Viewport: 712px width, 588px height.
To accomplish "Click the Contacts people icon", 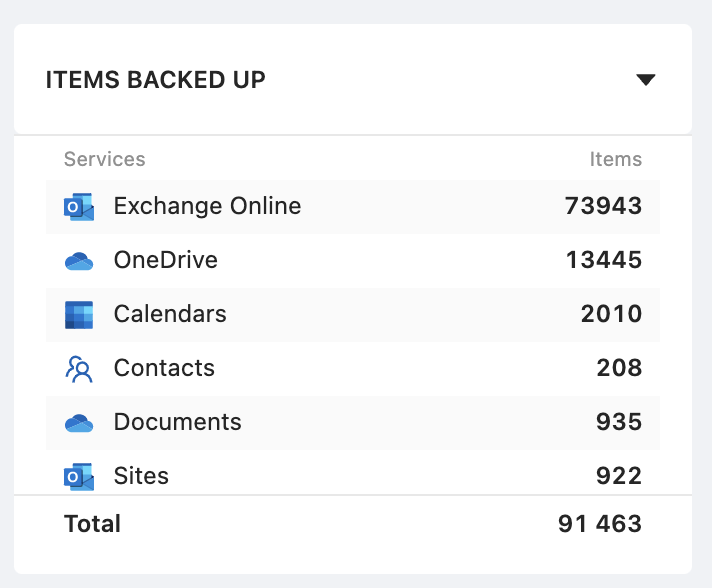I will 79,369.
